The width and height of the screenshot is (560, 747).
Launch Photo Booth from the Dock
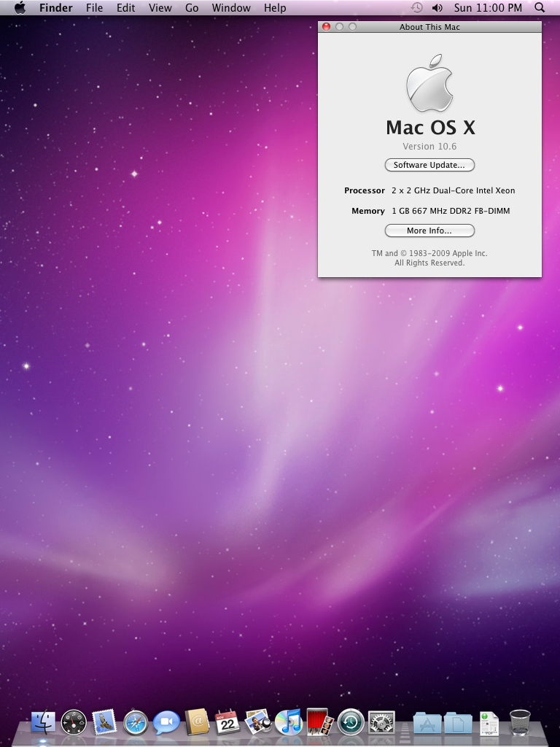[x=319, y=721]
